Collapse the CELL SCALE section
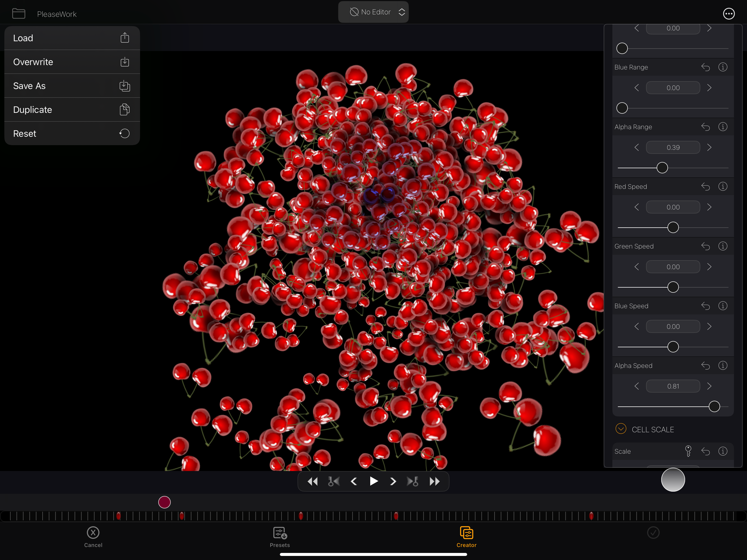The height and width of the screenshot is (560, 747). (621, 429)
